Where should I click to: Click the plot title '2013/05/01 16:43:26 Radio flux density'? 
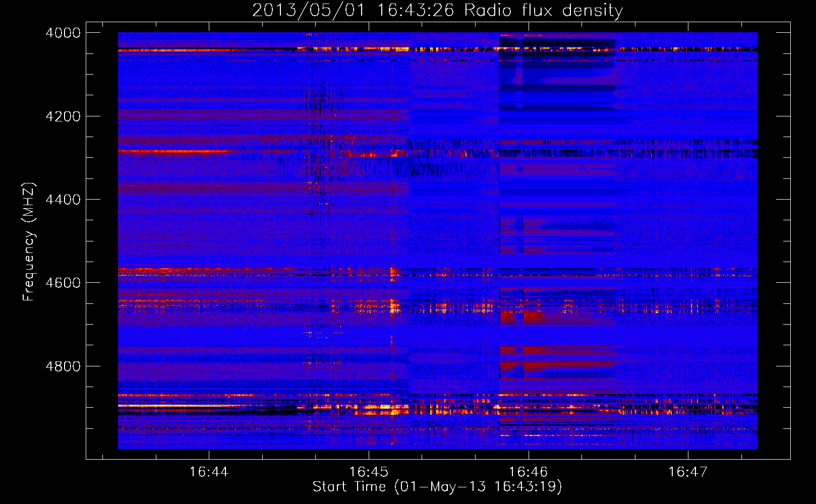click(x=437, y=10)
